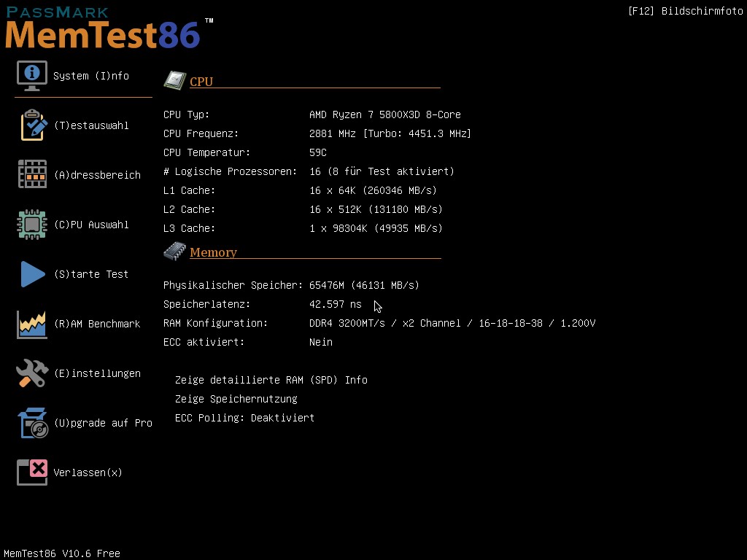Choose the Verlassen(x) label
This screenshot has width=747, height=560.
pyautogui.click(x=88, y=472)
